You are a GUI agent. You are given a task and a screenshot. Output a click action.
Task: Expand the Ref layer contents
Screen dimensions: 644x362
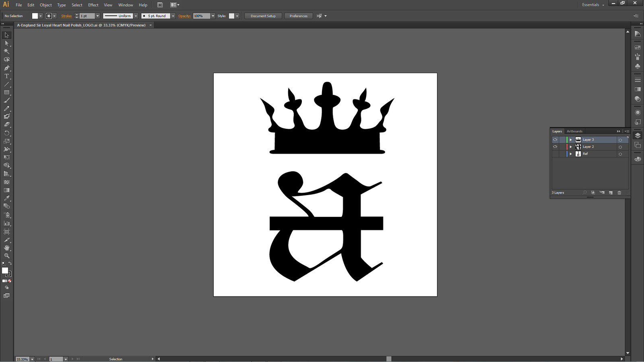571,154
